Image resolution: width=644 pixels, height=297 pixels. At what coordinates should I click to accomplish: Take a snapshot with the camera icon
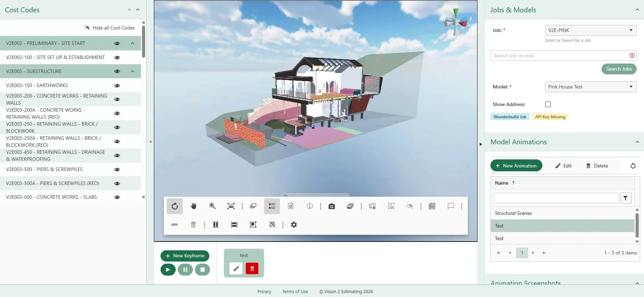point(332,206)
